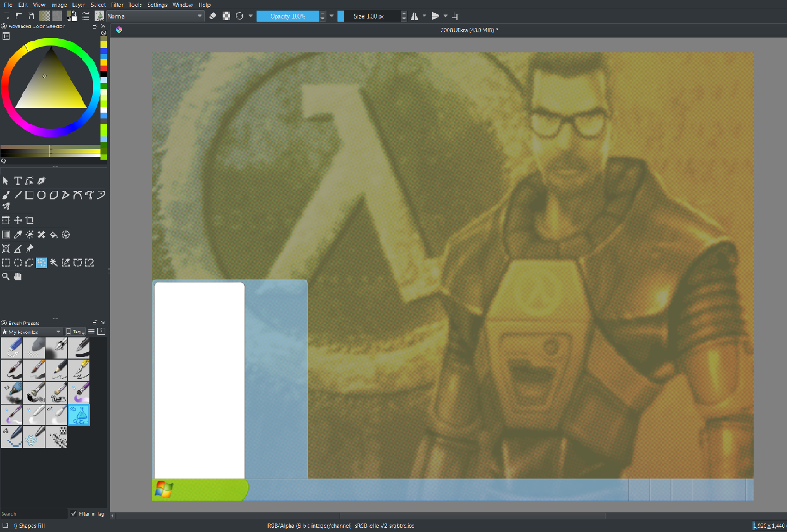
Task: Select the Rectangle shape tool
Action: pyautogui.click(x=30, y=195)
